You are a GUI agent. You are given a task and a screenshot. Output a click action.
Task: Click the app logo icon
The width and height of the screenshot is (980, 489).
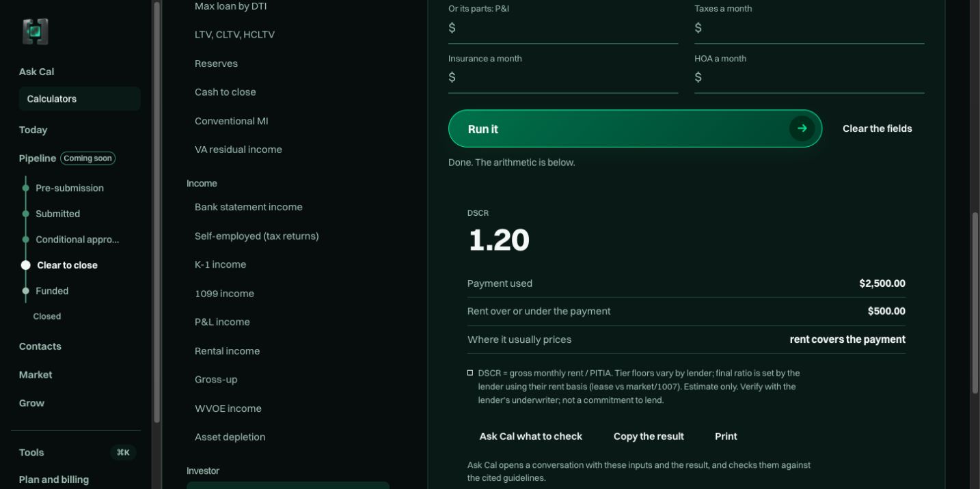(x=35, y=31)
